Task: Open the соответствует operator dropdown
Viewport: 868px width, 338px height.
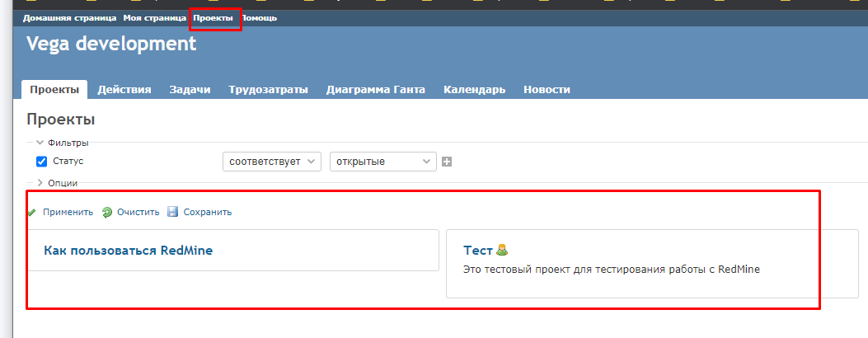Action: [x=271, y=162]
